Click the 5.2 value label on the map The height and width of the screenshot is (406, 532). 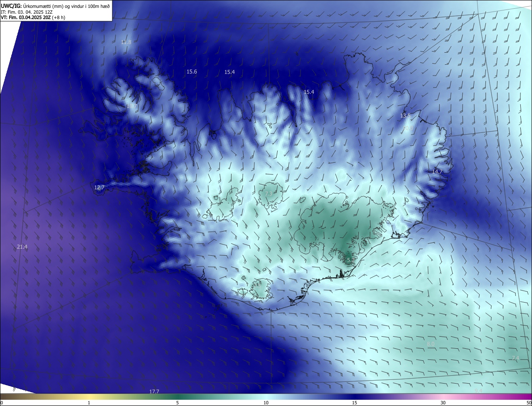(x=350, y=260)
